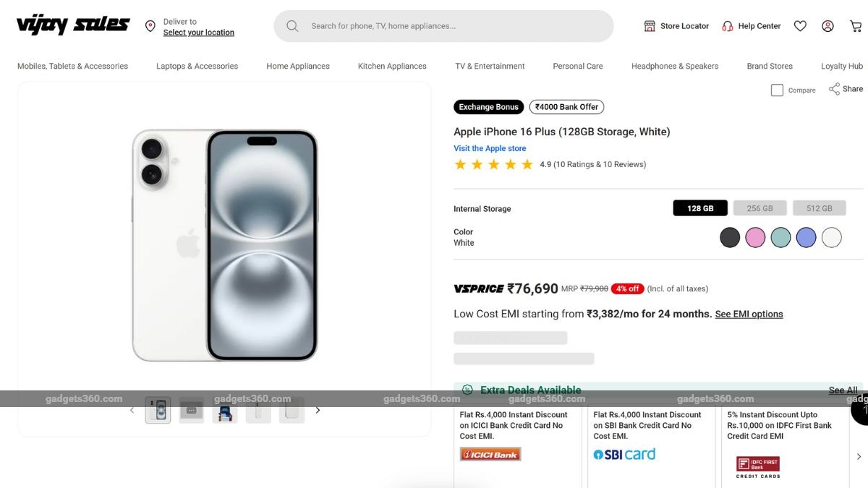Image resolution: width=868 pixels, height=488 pixels.
Task: Enable the Compare checkbox
Action: 777,90
